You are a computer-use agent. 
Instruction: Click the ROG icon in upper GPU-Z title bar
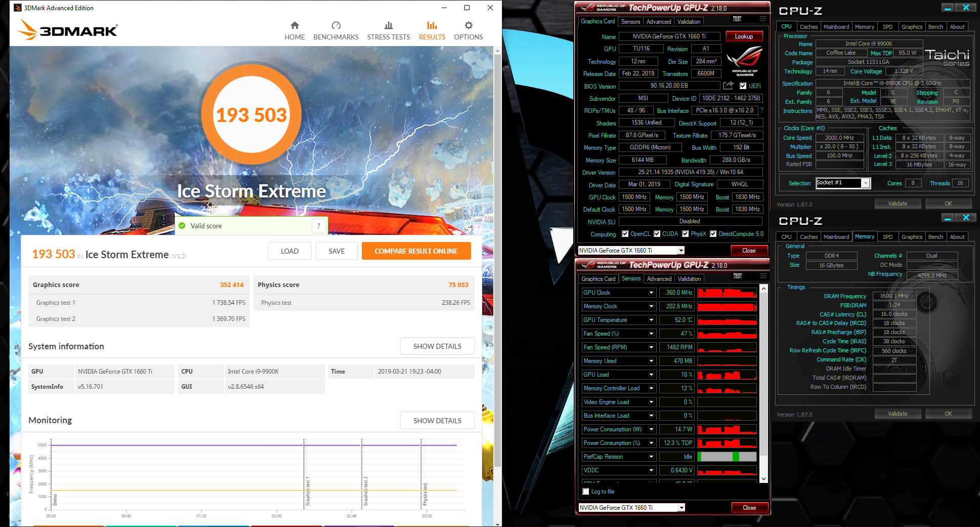coord(587,8)
